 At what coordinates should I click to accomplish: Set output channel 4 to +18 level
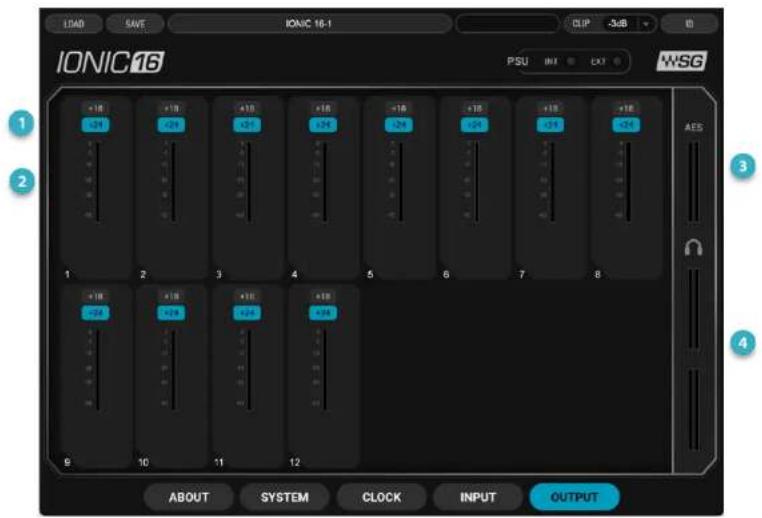point(323,108)
